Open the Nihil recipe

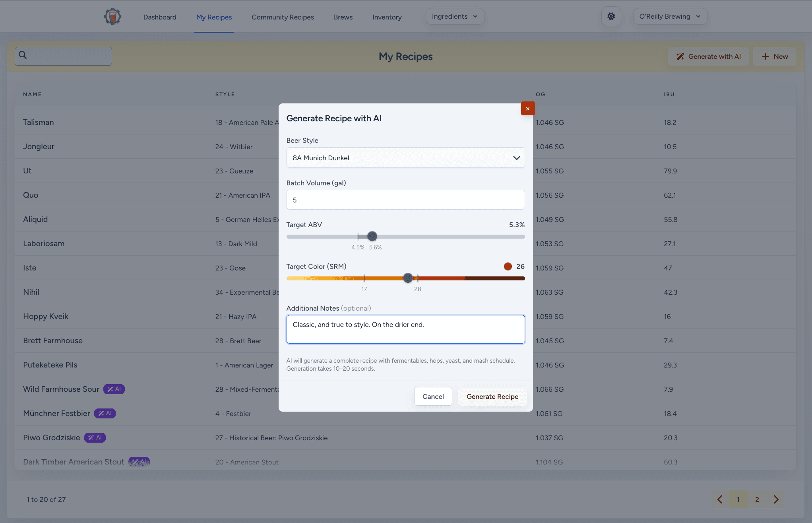pyautogui.click(x=31, y=292)
